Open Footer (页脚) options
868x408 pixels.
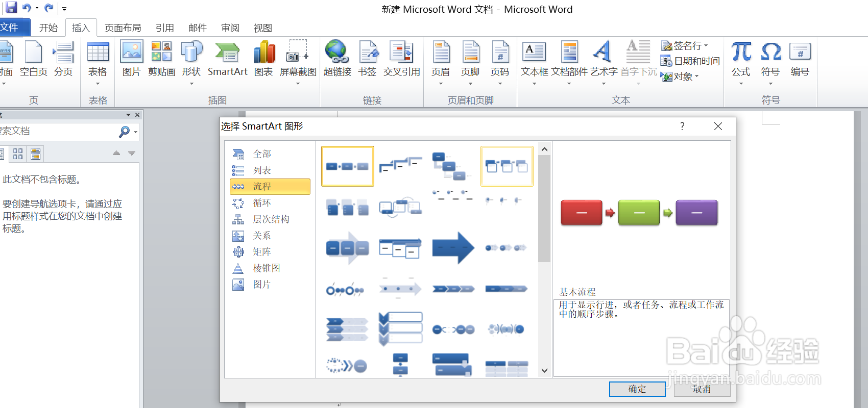click(x=470, y=63)
